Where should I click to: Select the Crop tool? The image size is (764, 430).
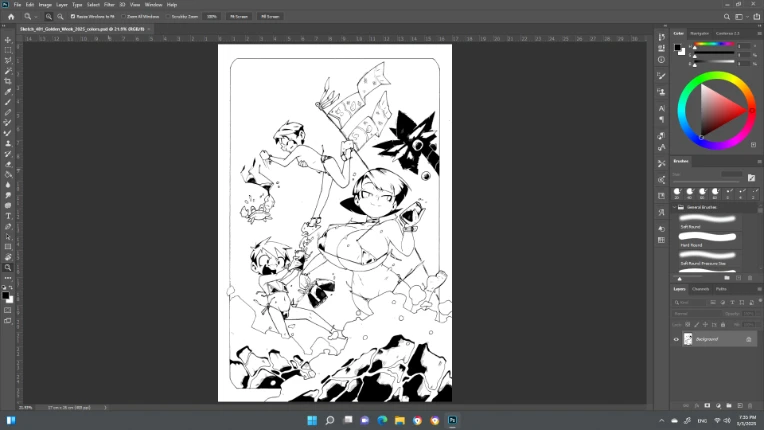(x=8, y=81)
